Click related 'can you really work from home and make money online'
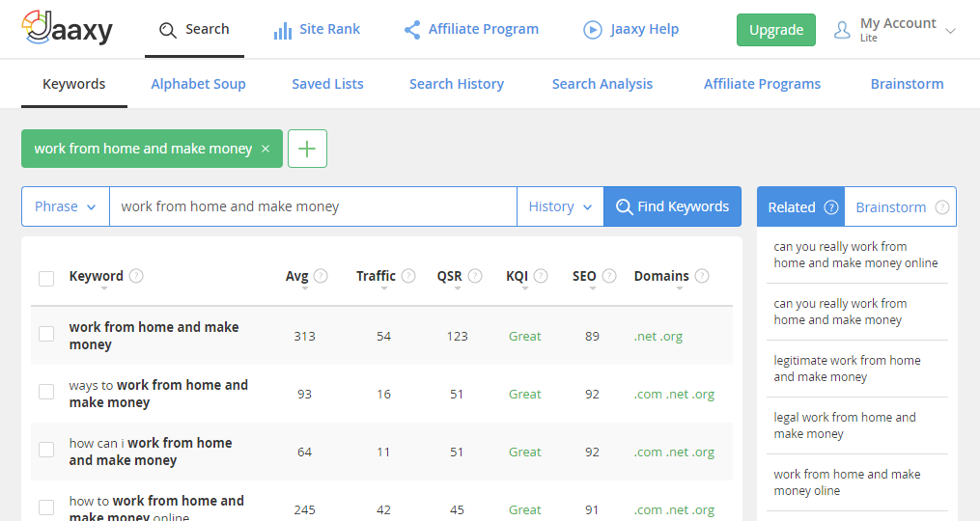980x521 pixels. [x=855, y=255]
